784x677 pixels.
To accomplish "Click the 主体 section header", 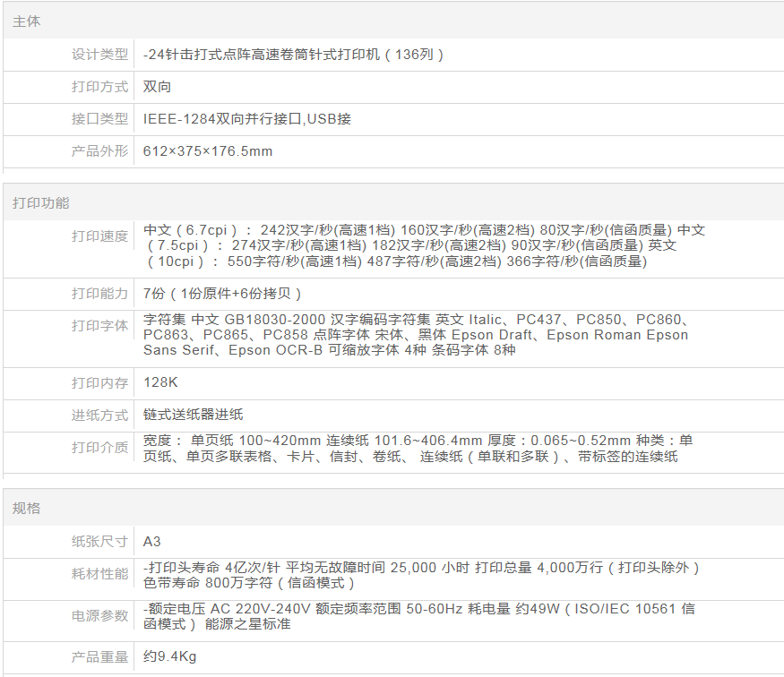I will tap(27, 21).
